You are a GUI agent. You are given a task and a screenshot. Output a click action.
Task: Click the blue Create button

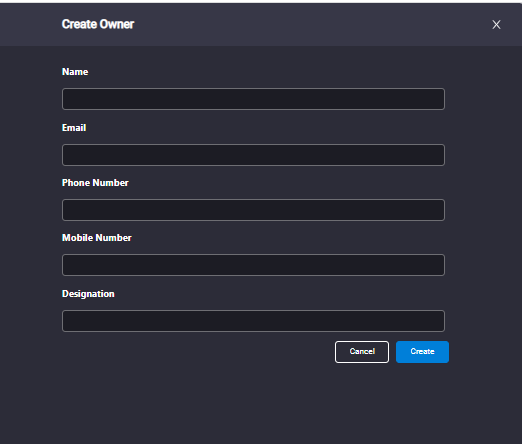point(422,352)
